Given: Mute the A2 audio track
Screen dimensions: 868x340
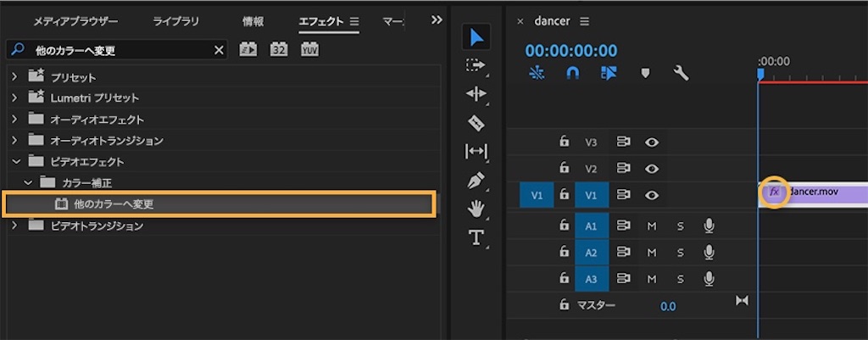Looking at the screenshot, I should [x=652, y=253].
